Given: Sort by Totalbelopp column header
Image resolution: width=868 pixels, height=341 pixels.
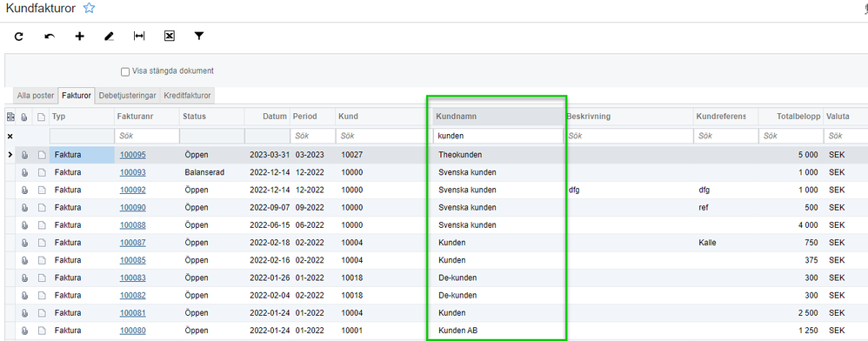Looking at the screenshot, I should 791,117.
